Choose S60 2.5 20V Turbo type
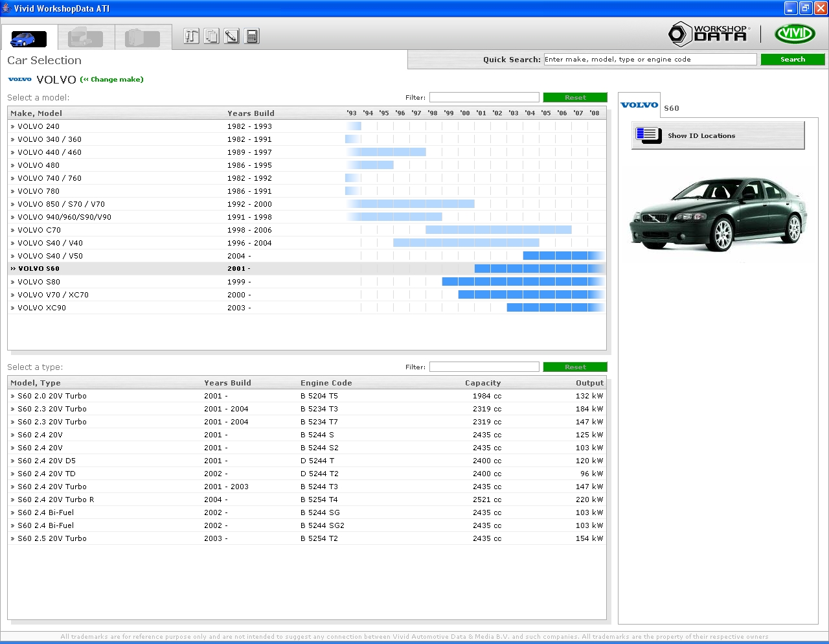 click(x=307, y=538)
